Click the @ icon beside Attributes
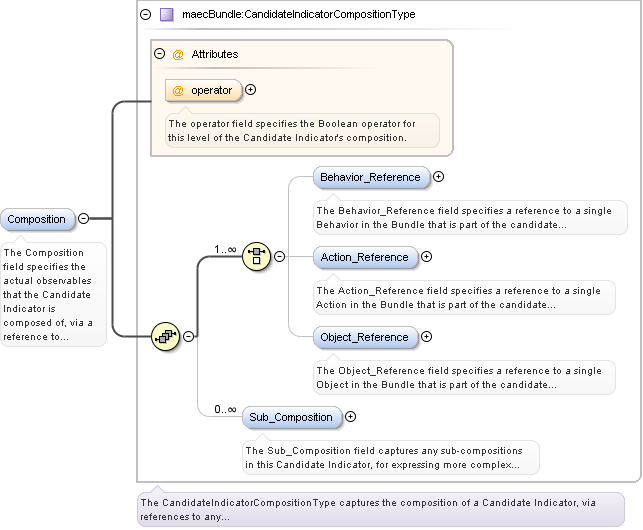643x530 pixels. tap(178, 54)
